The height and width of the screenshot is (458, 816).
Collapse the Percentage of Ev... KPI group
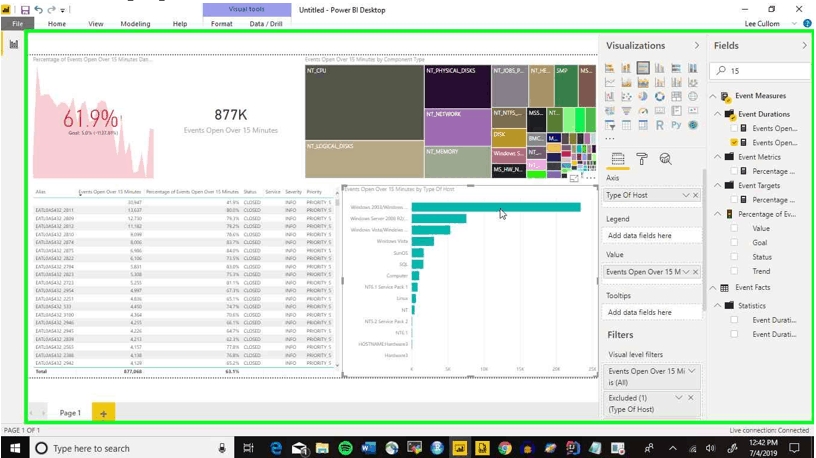[x=718, y=214]
